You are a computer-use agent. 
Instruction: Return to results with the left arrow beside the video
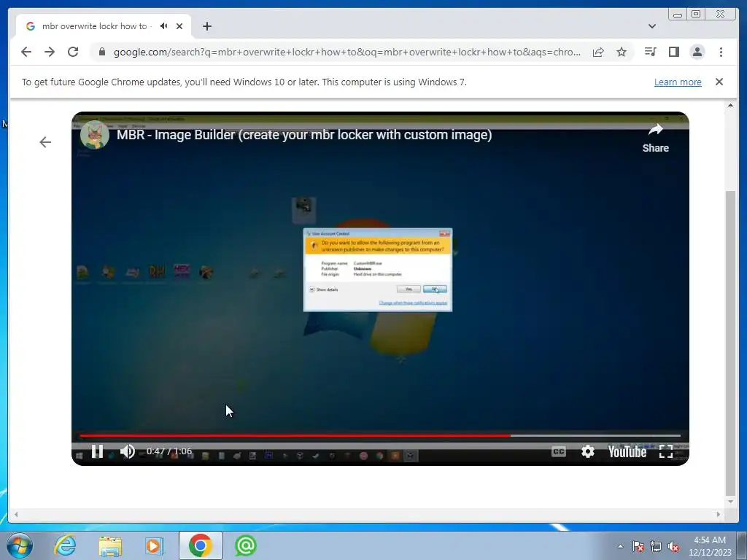[45, 142]
